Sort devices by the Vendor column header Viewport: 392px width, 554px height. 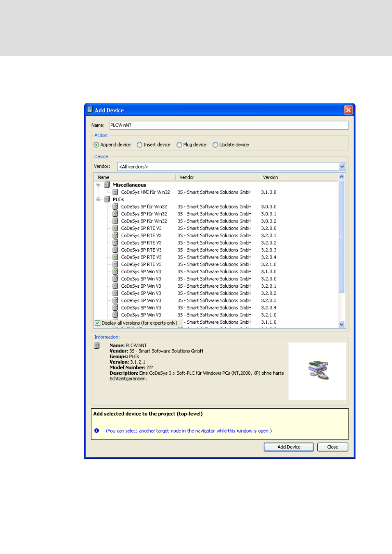[x=218, y=177]
